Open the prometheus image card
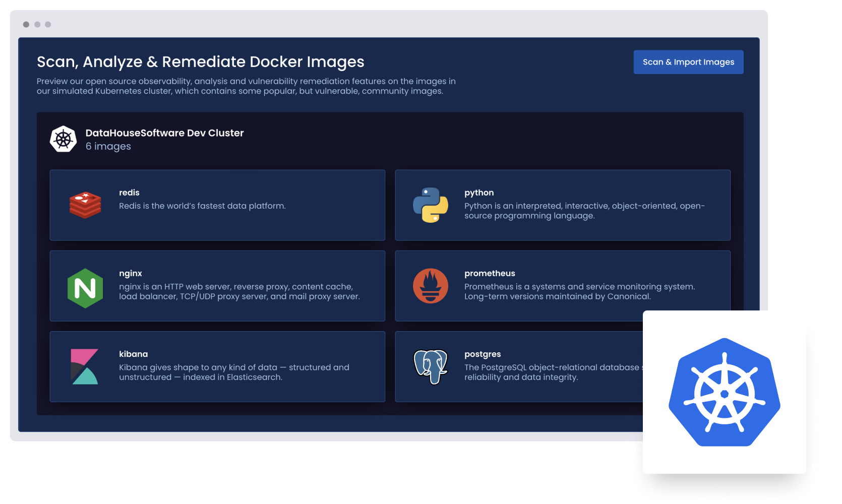 coord(562,286)
